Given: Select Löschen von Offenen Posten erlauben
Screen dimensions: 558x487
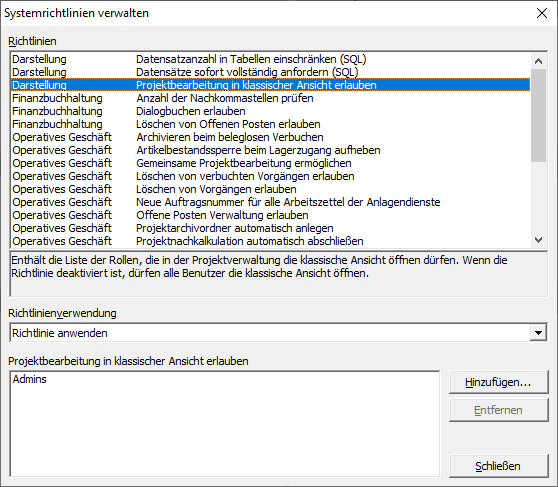Looking at the screenshot, I should 270,124.
